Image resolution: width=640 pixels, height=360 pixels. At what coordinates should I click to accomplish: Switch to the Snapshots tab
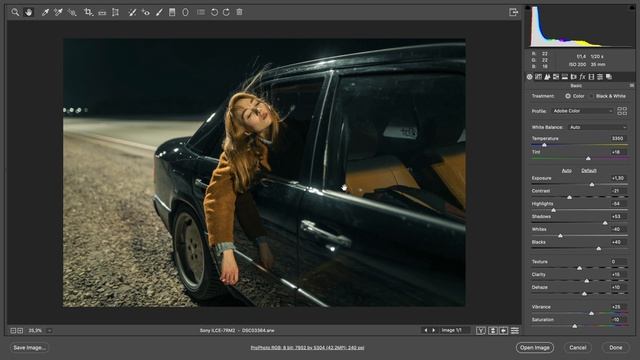(x=609, y=77)
